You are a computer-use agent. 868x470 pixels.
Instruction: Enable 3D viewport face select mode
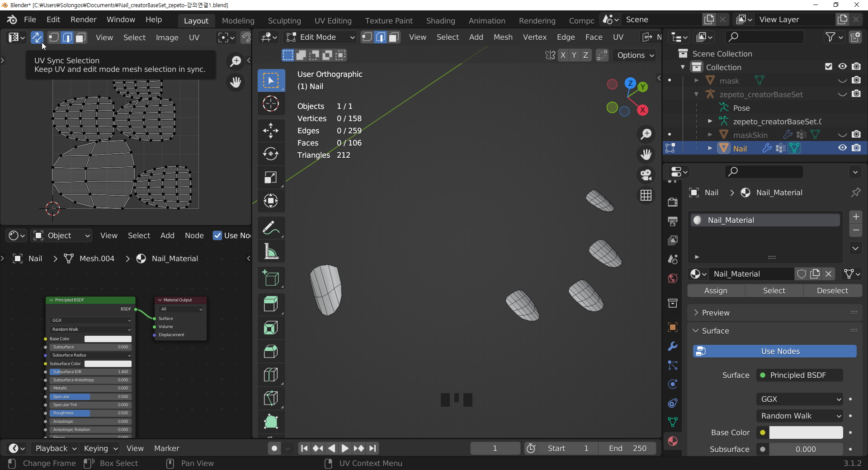point(394,38)
